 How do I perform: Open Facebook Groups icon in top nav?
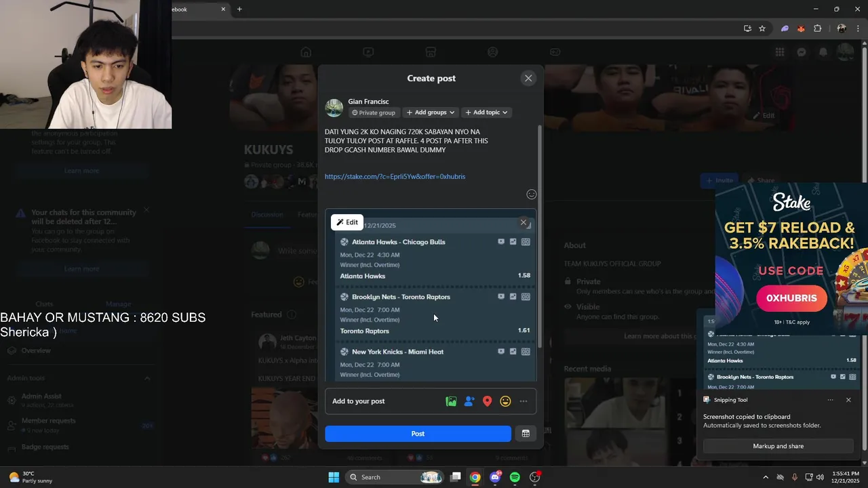pos(492,52)
